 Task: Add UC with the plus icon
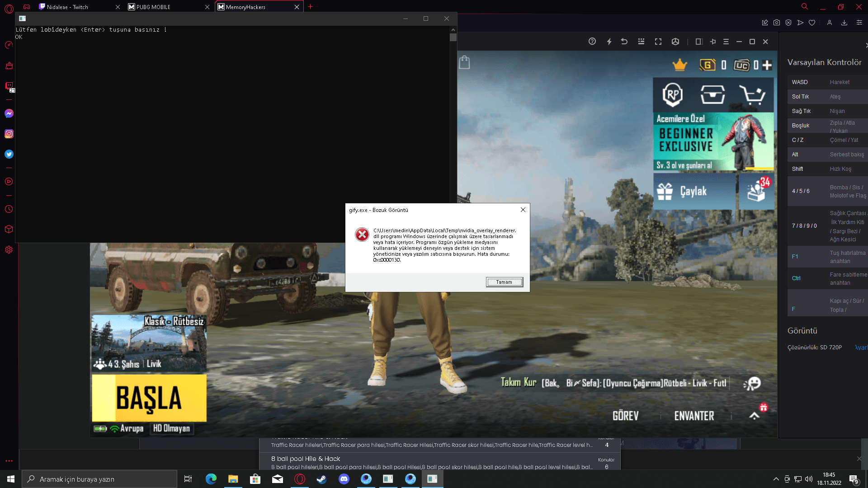pos(767,65)
